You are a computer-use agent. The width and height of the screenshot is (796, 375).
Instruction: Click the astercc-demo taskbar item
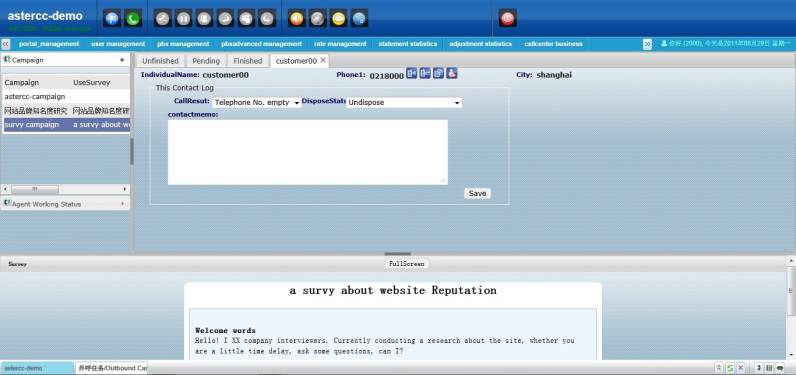pos(37,368)
